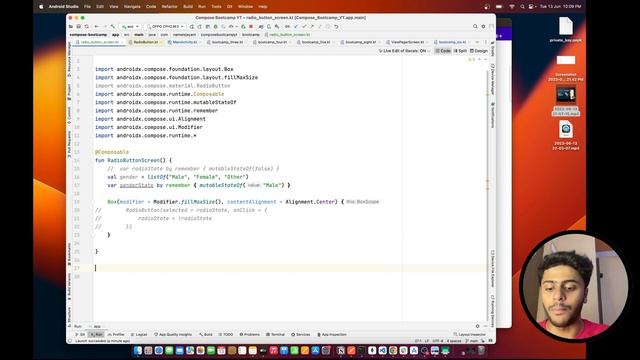Open the Profiler tool window
This screenshot has width=640, height=360.
(116, 334)
